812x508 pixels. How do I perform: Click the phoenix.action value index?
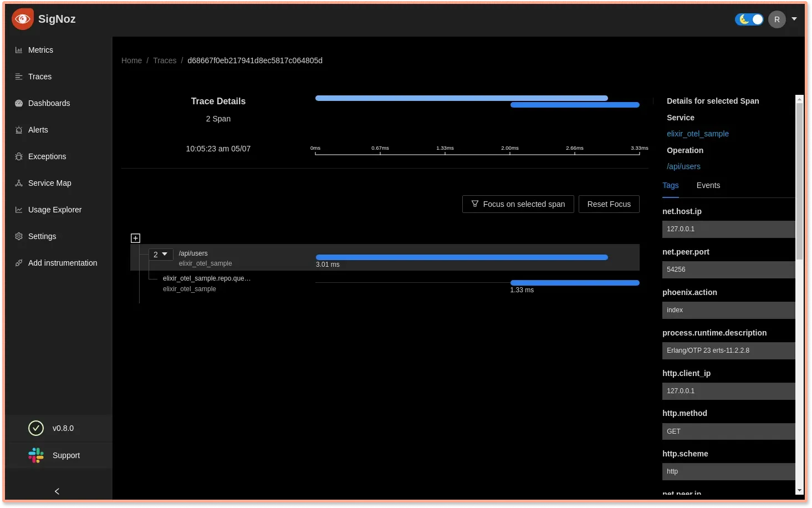coord(729,310)
